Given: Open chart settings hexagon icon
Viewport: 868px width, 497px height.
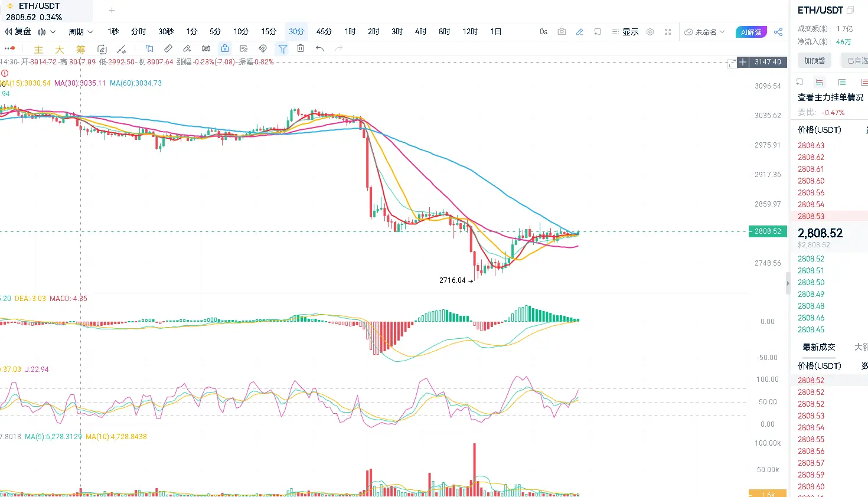Looking at the screenshot, I should (650, 32).
